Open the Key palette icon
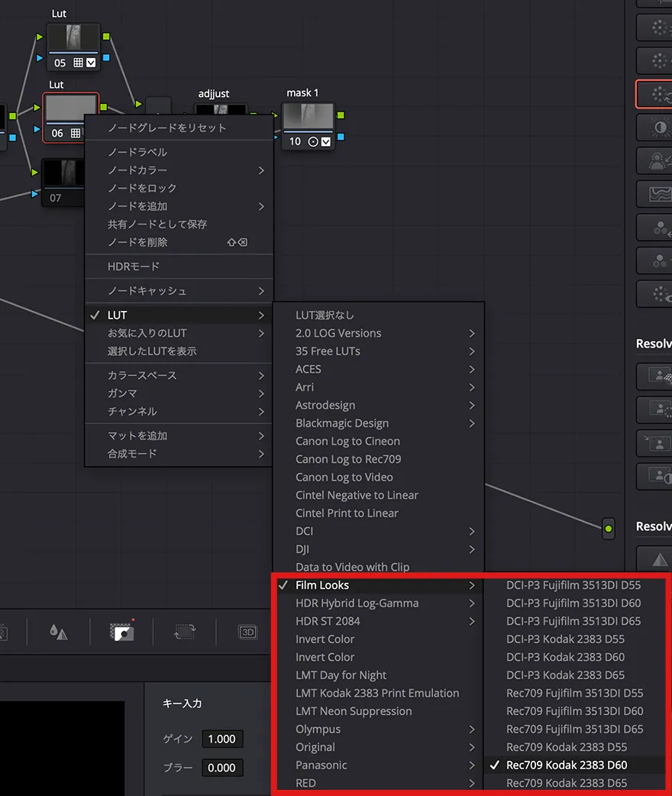The width and height of the screenshot is (672, 796). pyautogui.click(x=122, y=632)
